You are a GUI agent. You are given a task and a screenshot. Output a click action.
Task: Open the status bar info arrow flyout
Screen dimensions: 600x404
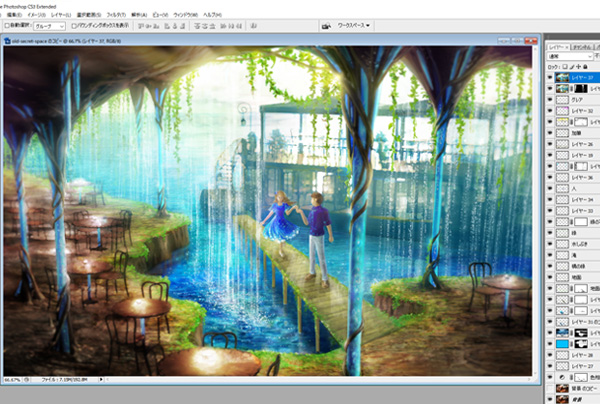click(x=101, y=380)
